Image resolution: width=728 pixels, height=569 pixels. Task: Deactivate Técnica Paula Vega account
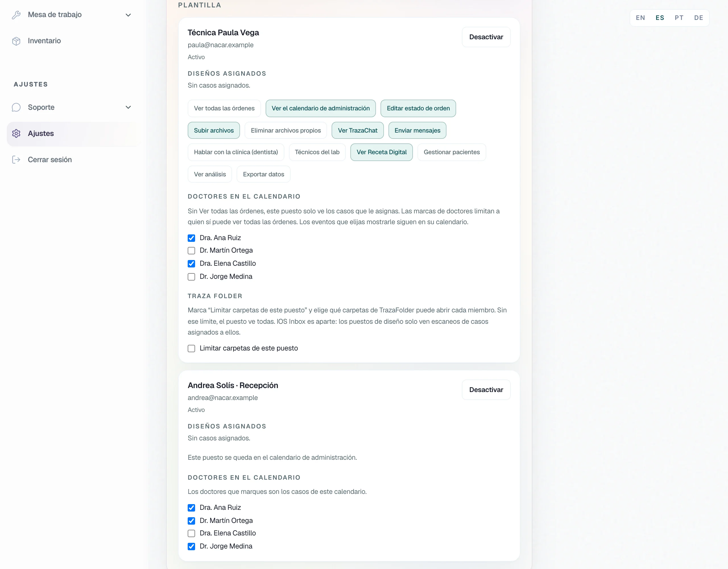pos(486,37)
